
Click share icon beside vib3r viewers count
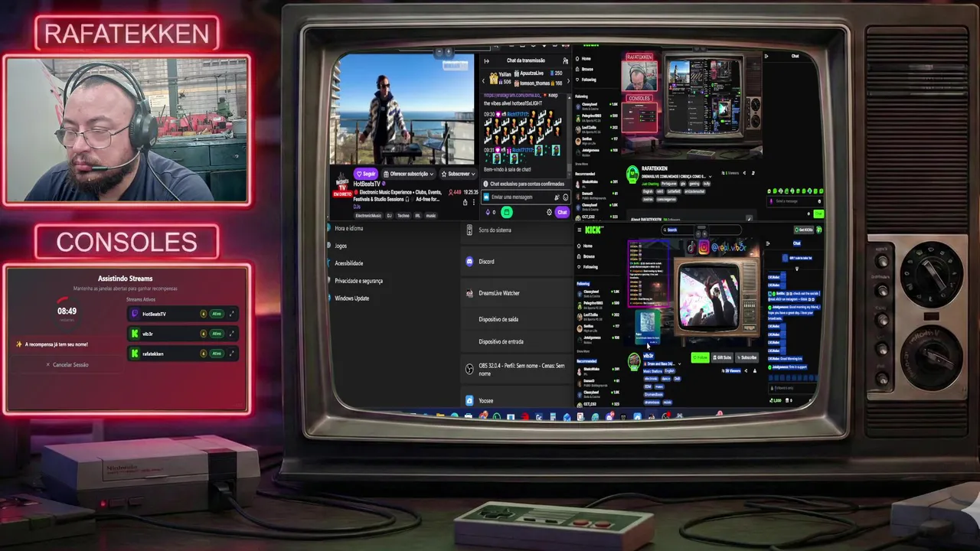coord(746,371)
